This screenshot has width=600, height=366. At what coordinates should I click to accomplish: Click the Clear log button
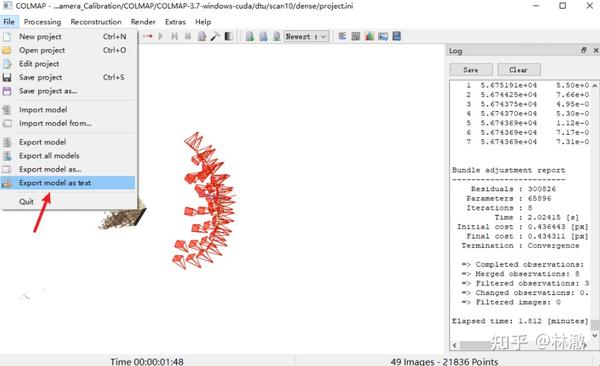click(x=519, y=70)
